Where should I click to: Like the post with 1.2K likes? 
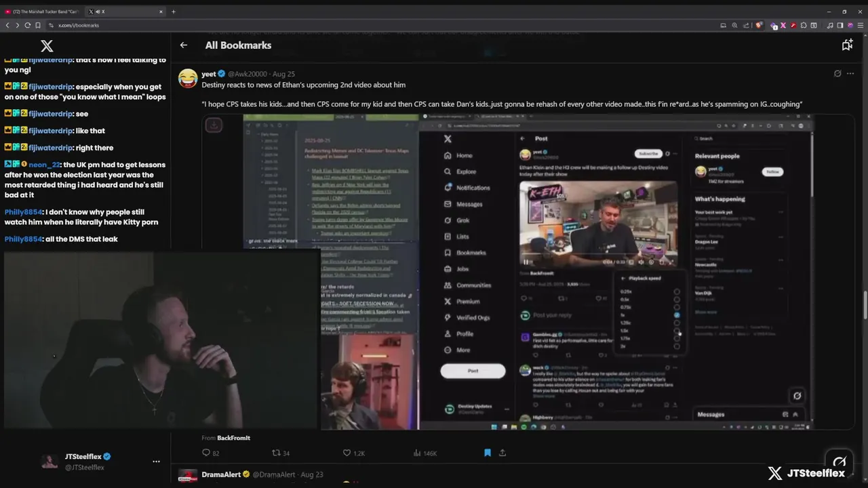point(353,453)
